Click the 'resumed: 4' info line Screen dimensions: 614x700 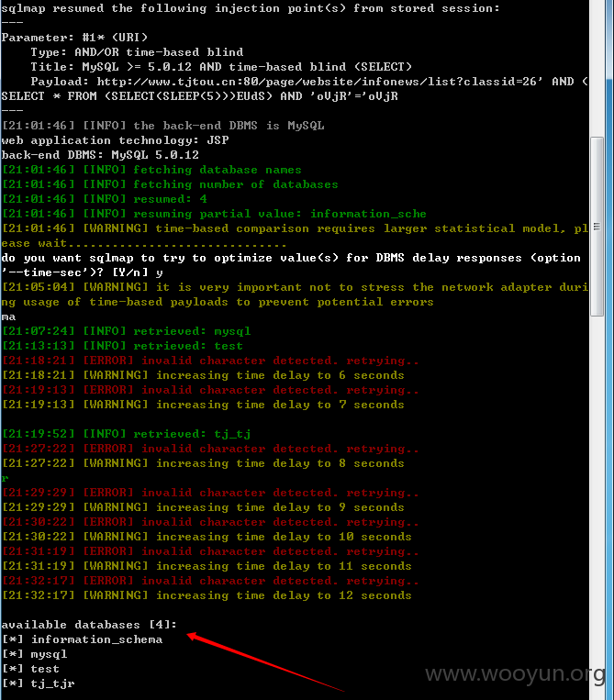tap(105, 199)
